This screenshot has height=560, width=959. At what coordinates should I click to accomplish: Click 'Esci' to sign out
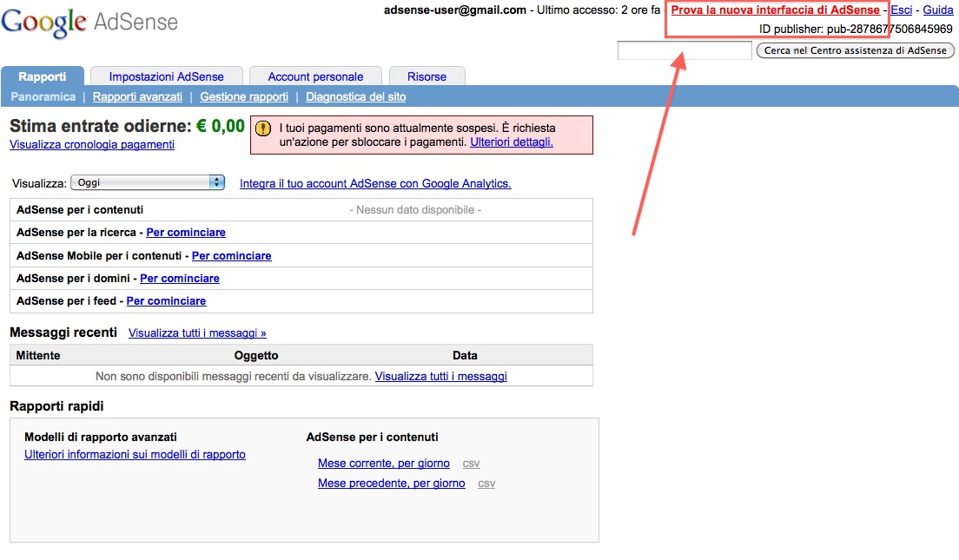[901, 10]
